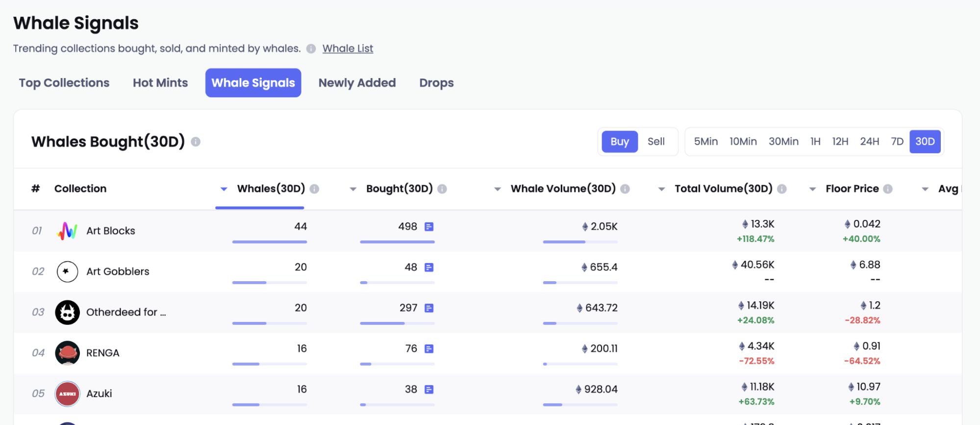Open the Whale List link
This screenshot has width=980, height=425.
[348, 49]
